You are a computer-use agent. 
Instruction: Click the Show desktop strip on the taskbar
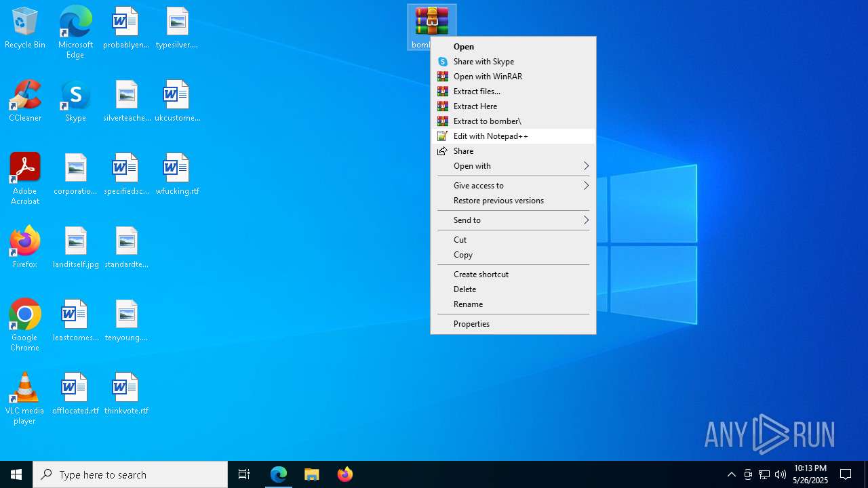point(866,474)
